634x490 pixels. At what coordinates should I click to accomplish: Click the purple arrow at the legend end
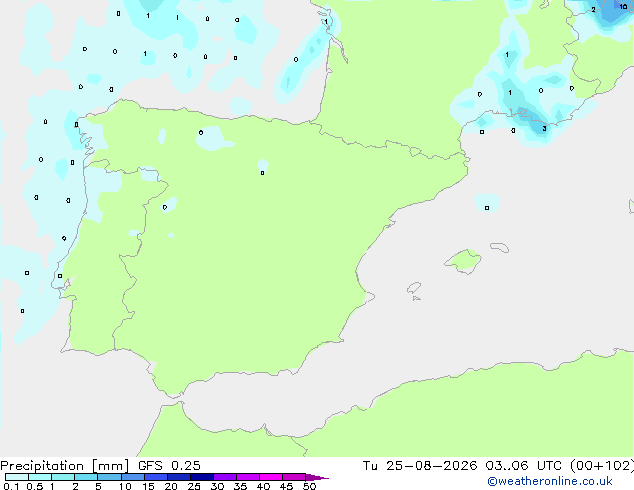tap(317, 477)
